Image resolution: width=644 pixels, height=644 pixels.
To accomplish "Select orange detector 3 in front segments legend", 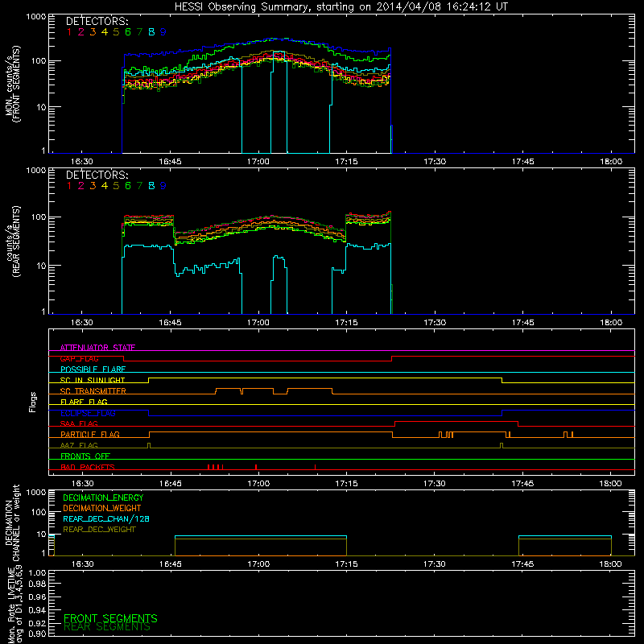I will (x=93, y=32).
